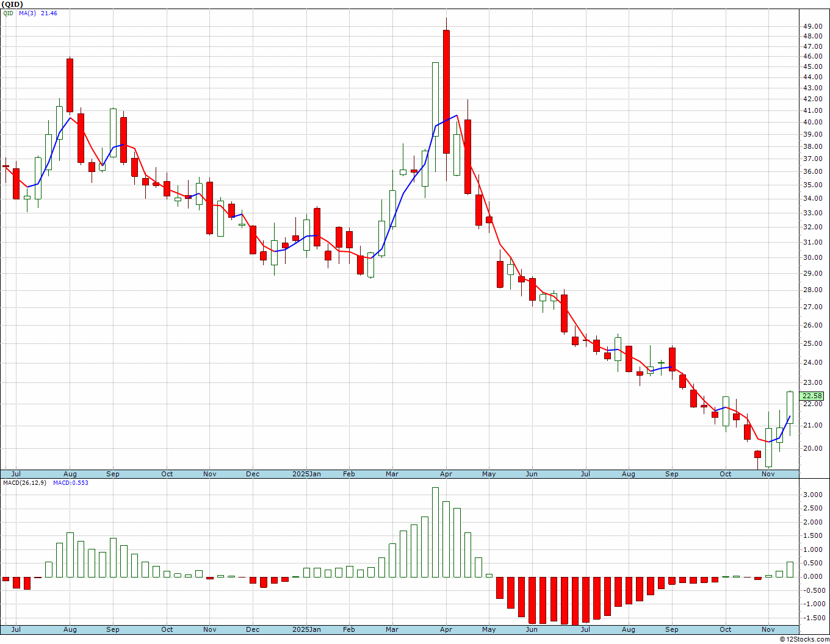This screenshot has width=830, height=644.
Task: Select Dec on the price chart time axis
Action: click(x=253, y=474)
